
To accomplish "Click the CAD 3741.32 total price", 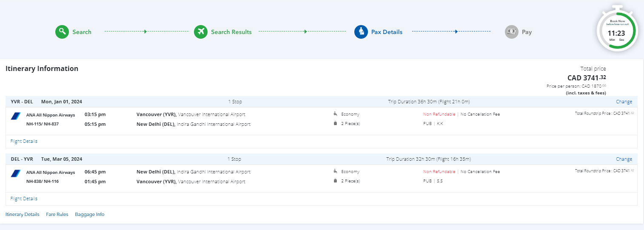I will tap(587, 78).
